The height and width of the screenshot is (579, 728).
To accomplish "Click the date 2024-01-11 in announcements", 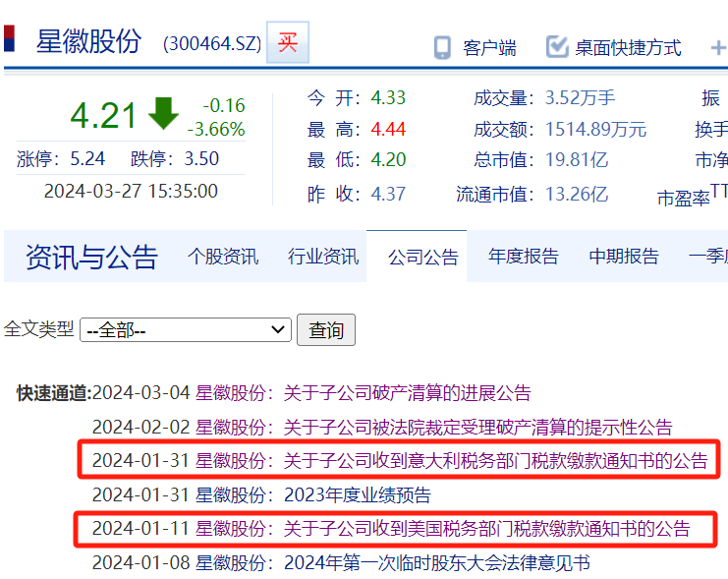I will pos(140,529).
